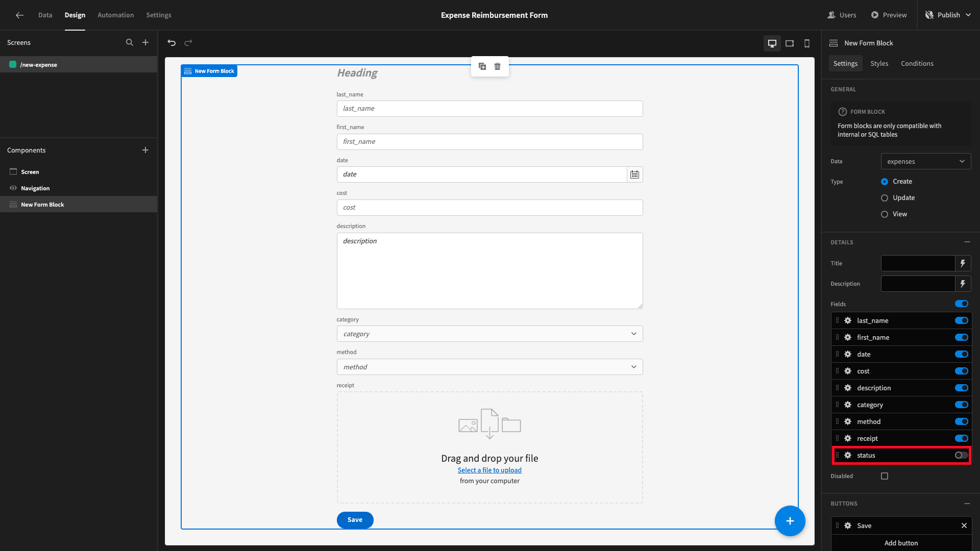Switch to the Styles tab

point(879,63)
